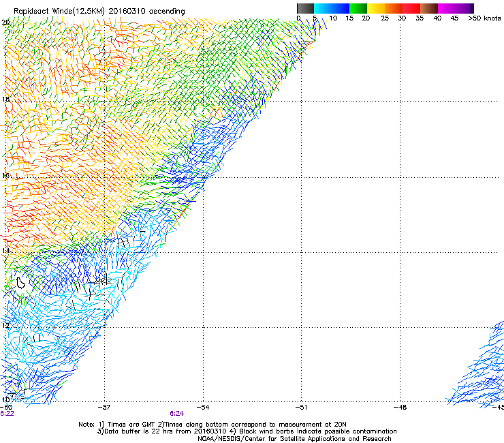
Task: Click the red 30-35 knots legend segment
Action: 411,8
